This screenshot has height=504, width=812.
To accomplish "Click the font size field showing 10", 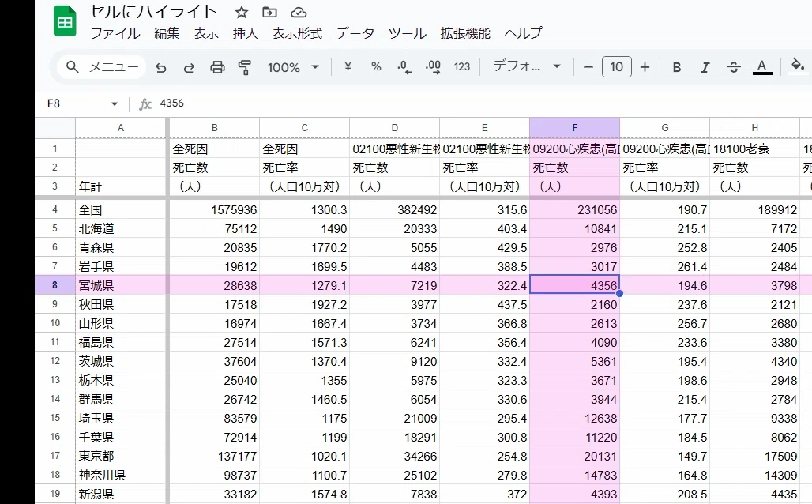I will pyautogui.click(x=616, y=67).
